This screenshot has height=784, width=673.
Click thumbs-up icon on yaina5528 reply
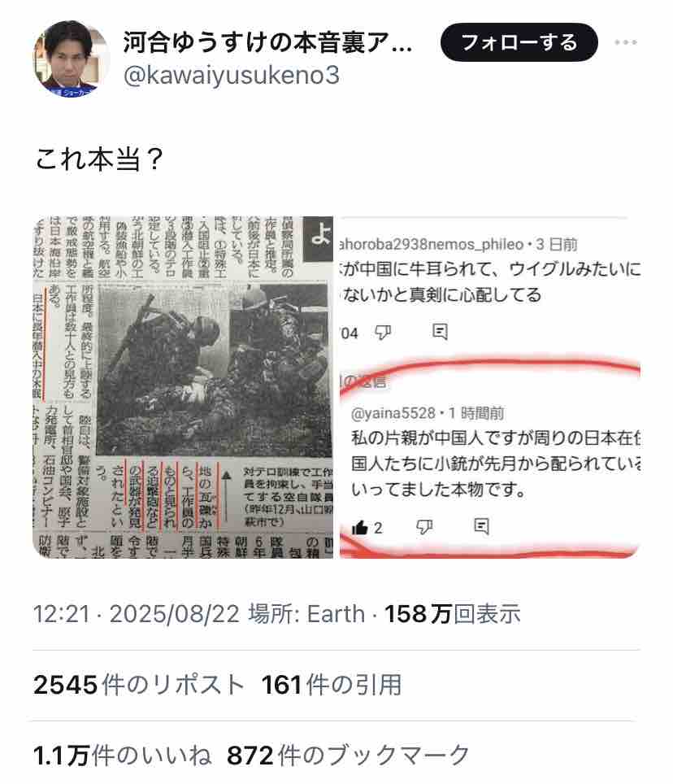click(360, 528)
